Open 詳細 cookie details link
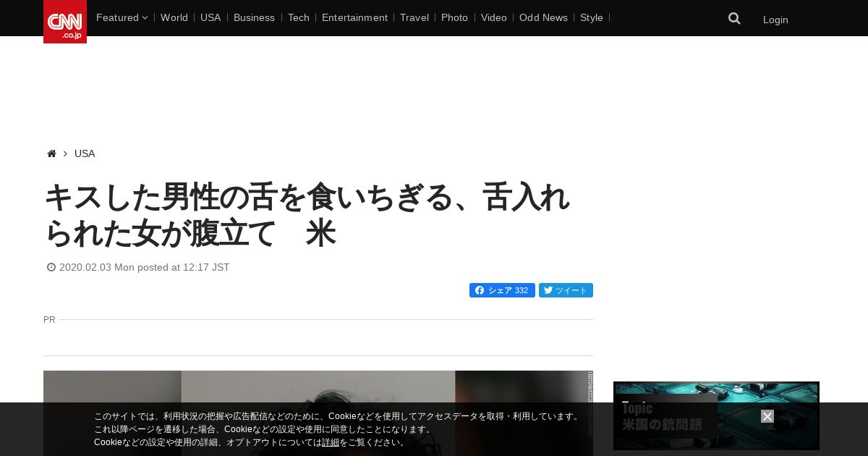This screenshot has height=456, width=868. [x=331, y=442]
